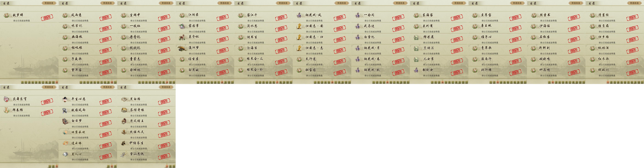644x168 pixels.
Task: Click the teahouse icon next to 茶馆奇缘
Action: [x=124, y=110]
